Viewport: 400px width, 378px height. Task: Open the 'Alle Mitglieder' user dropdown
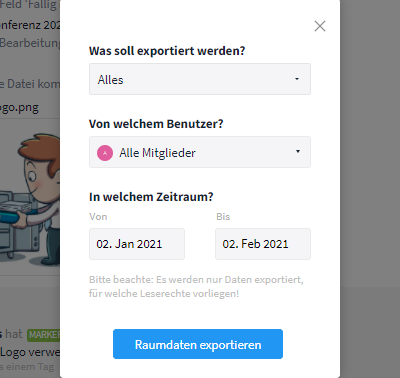[x=200, y=152]
